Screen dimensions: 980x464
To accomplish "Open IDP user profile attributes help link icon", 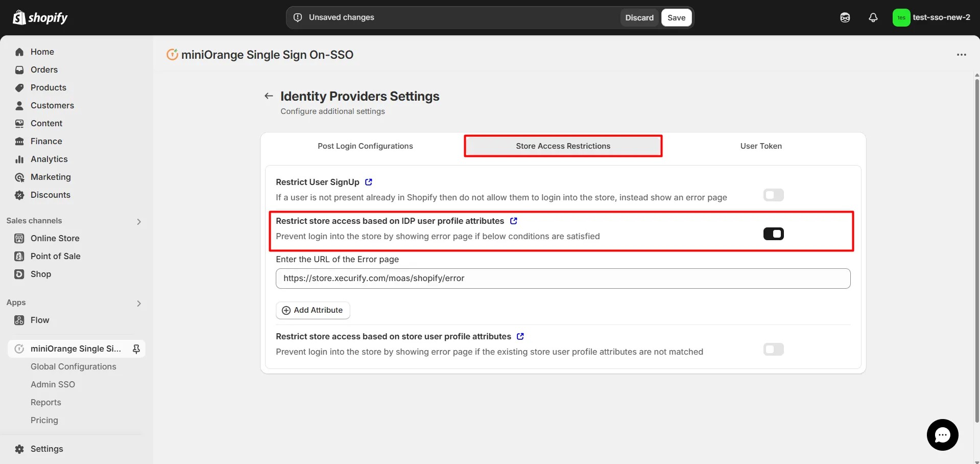I will click(x=514, y=221).
